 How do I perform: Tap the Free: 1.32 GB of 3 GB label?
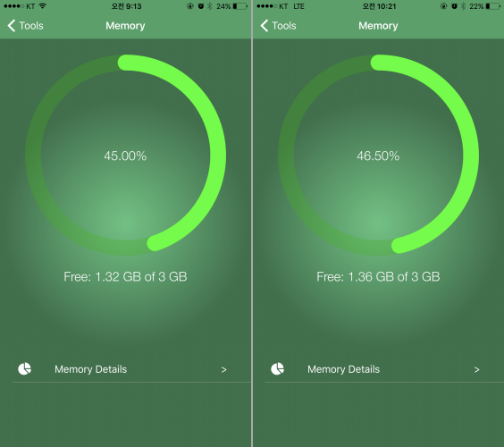point(125,276)
